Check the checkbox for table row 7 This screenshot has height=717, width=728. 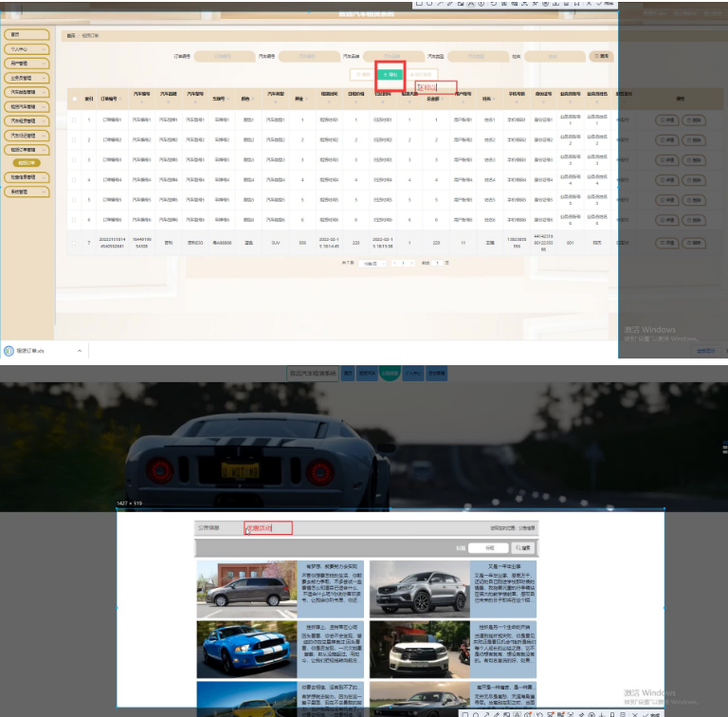point(74,243)
